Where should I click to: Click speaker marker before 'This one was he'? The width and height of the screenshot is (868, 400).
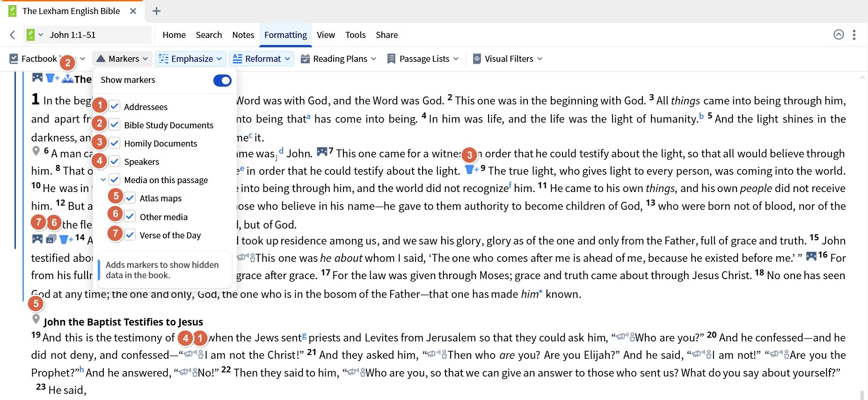(x=246, y=258)
